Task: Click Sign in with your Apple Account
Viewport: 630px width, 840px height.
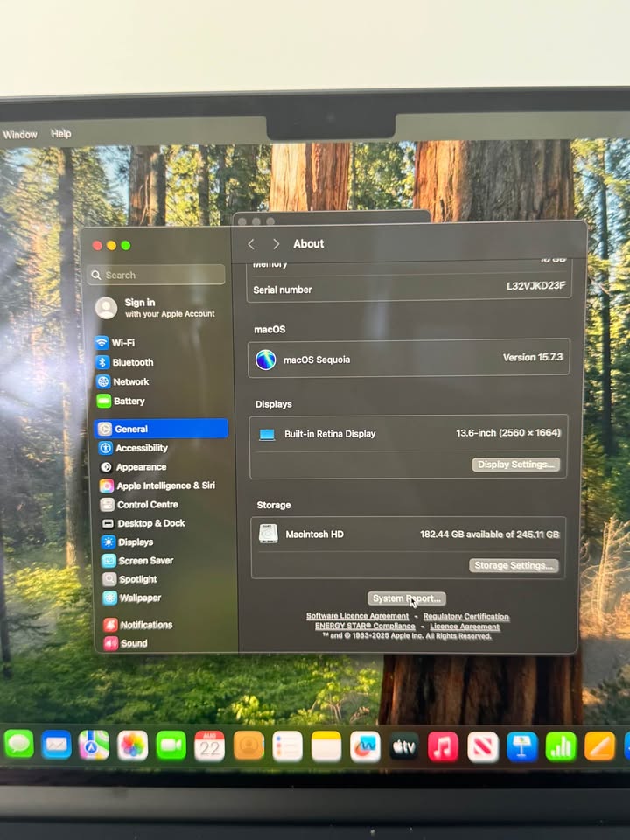Action: click(156, 308)
